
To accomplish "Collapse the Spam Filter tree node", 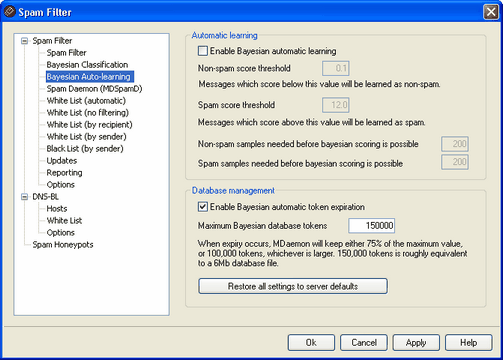I will [x=24, y=41].
